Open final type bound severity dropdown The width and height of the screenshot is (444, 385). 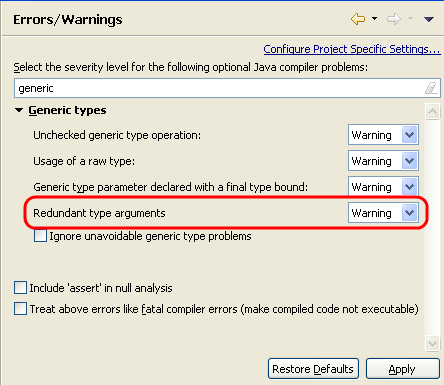(383, 186)
